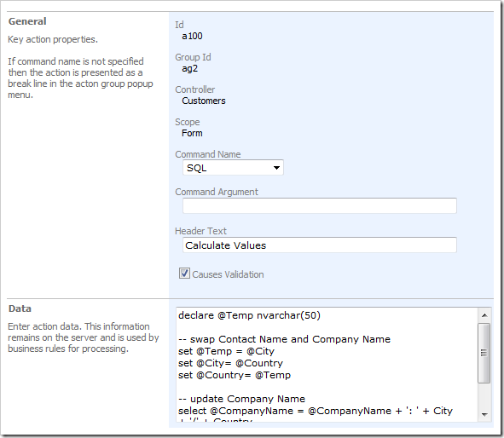Click the 'select @CompanyName' line in Data
Viewport: 504px width, 438px height.
(x=316, y=411)
